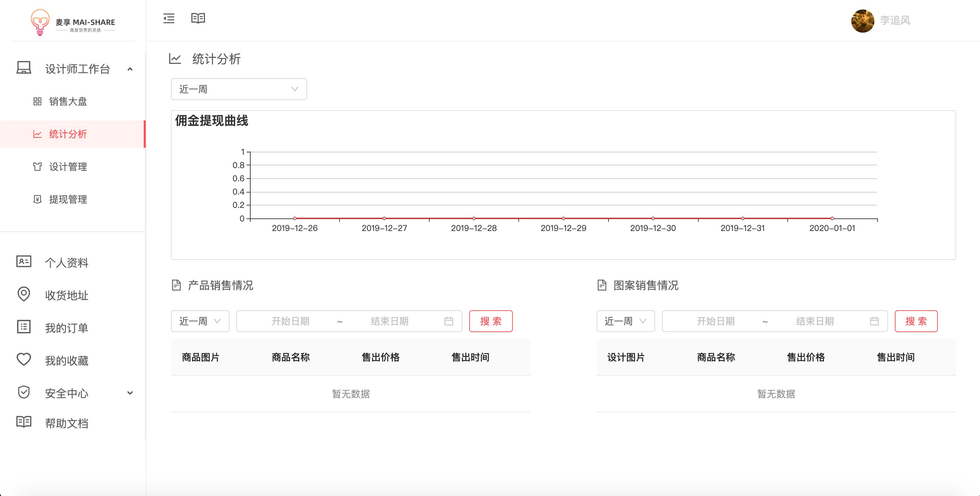Open the 近一周 dropdown under 产品销售情况
The height and width of the screenshot is (496, 980).
coord(200,321)
